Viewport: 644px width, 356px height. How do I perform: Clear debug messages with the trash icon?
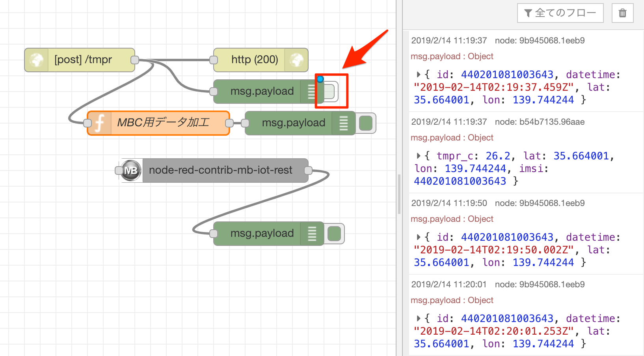622,13
